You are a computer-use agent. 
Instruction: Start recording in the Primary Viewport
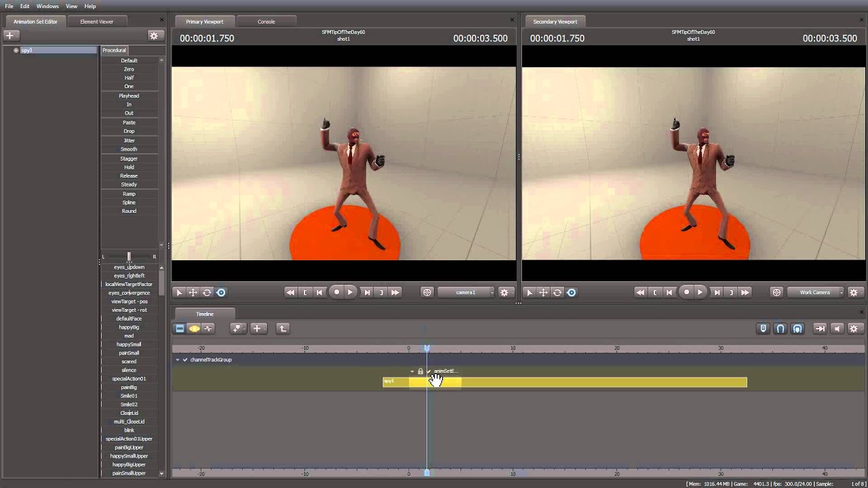336,292
